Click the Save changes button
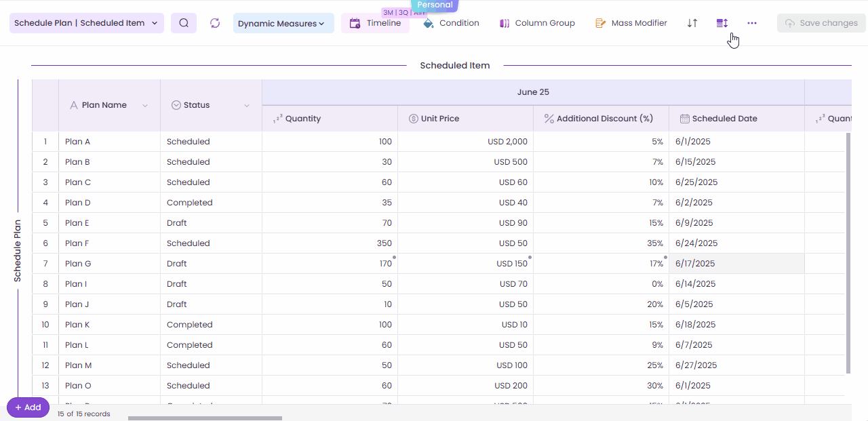Screen dimensions: 868x421 click(x=821, y=23)
